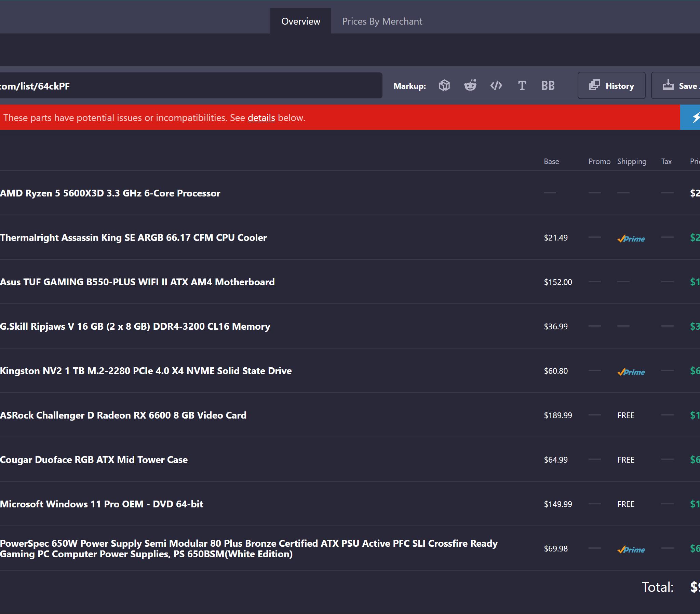Click the $21.49 base price

(x=556, y=238)
